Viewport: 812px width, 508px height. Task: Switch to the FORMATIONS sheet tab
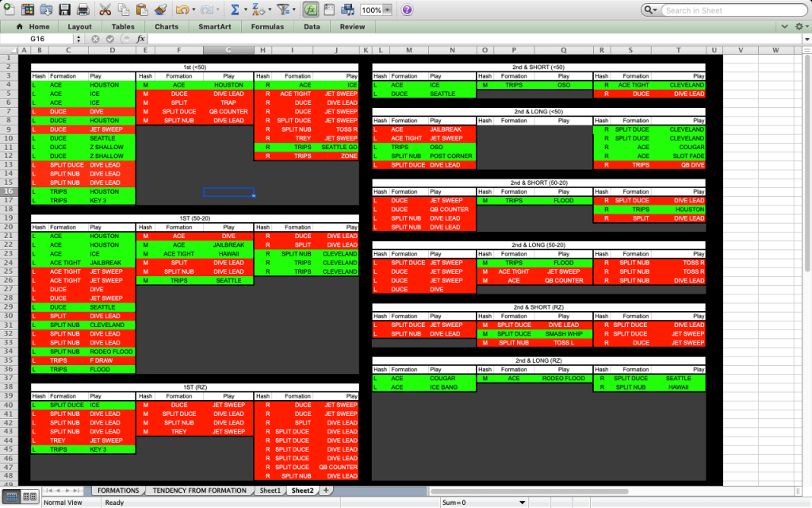[x=118, y=491]
